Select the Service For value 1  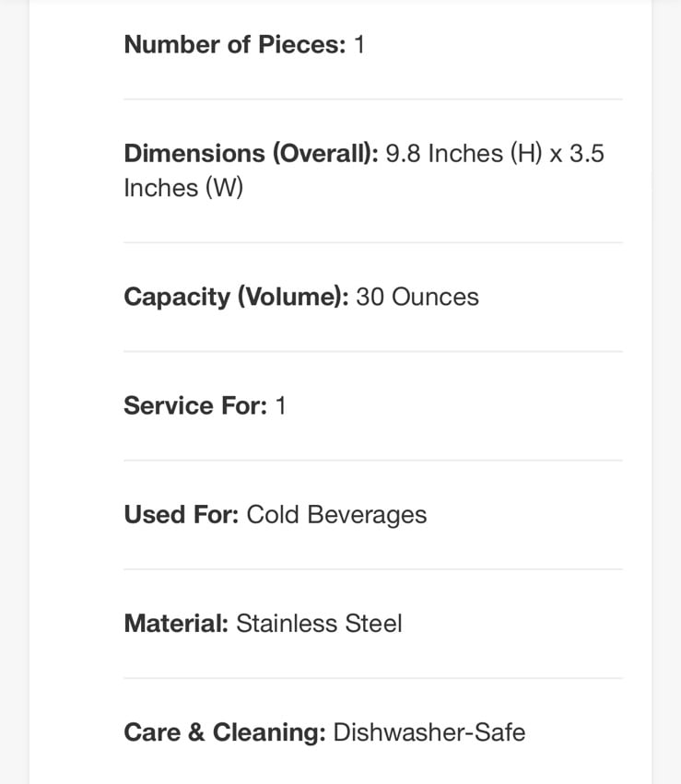coord(280,405)
